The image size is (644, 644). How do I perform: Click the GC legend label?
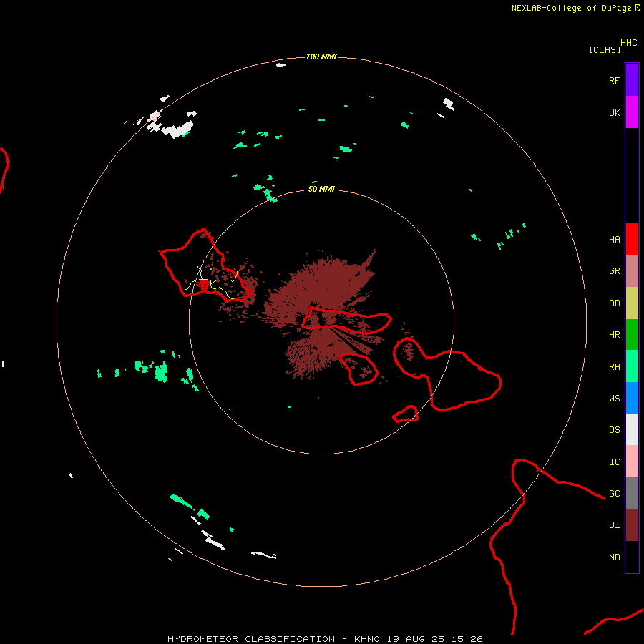pyautogui.click(x=614, y=493)
